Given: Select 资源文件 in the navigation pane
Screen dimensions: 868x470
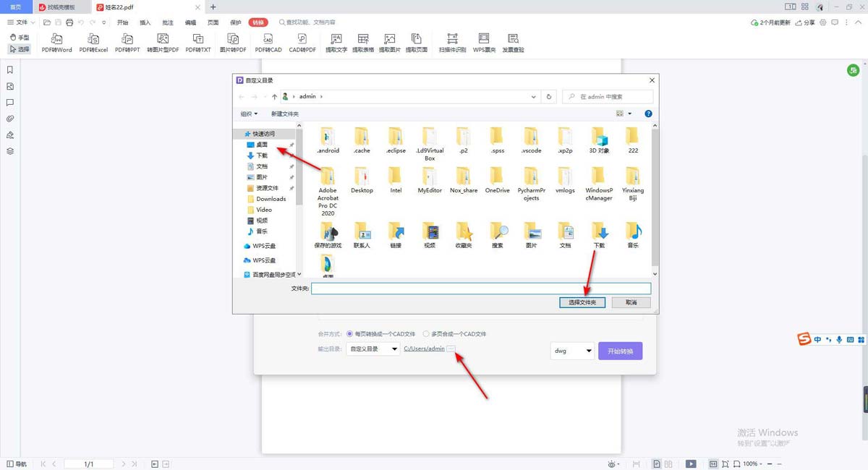Looking at the screenshot, I should (x=267, y=188).
